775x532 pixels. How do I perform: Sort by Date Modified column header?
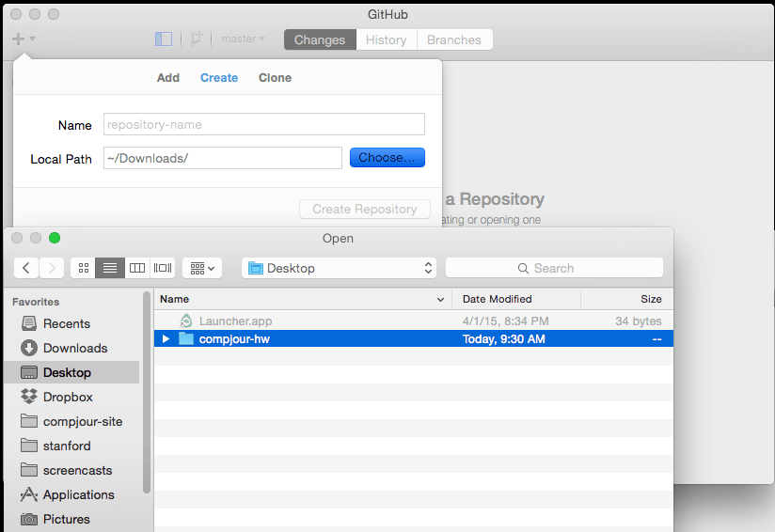516,299
